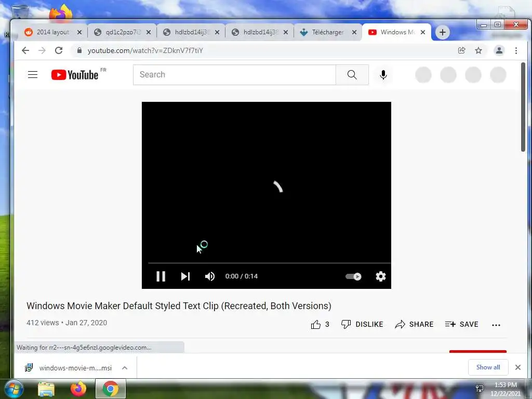Click the video progress bar
This screenshot has height=399, width=532.
[270, 263]
